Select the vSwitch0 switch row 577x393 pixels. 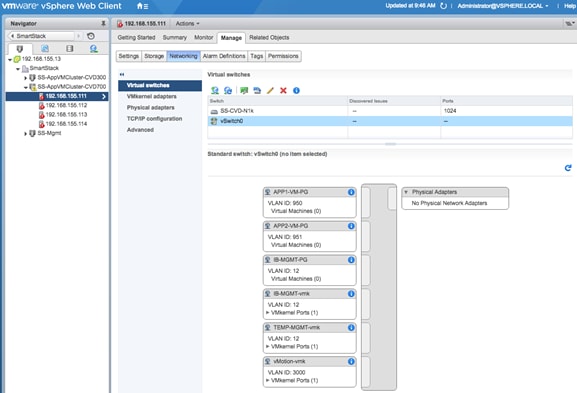tap(390, 121)
